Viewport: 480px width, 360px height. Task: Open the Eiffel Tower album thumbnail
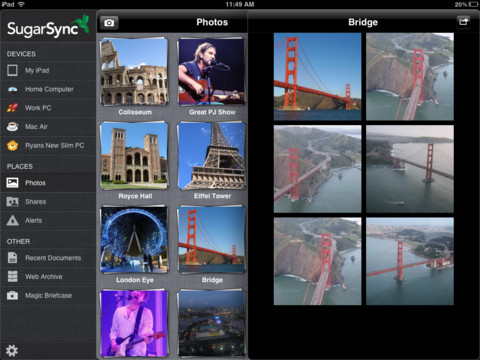(x=211, y=156)
